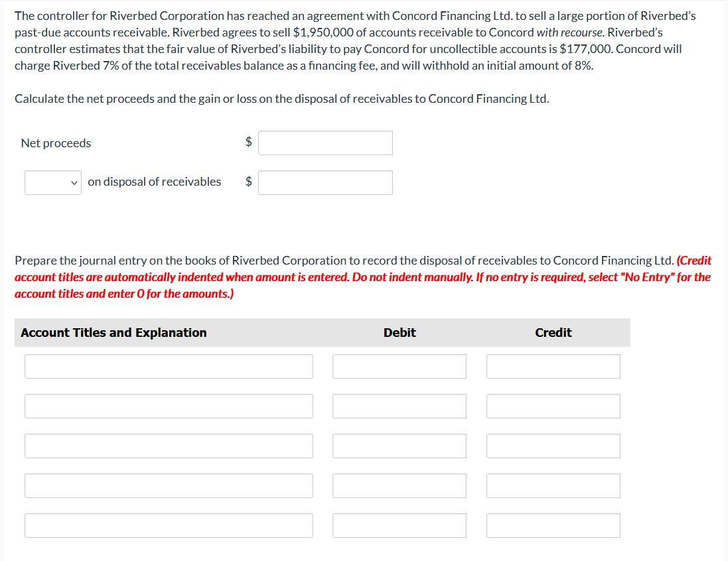Click the second row Debit amount box

(x=399, y=405)
